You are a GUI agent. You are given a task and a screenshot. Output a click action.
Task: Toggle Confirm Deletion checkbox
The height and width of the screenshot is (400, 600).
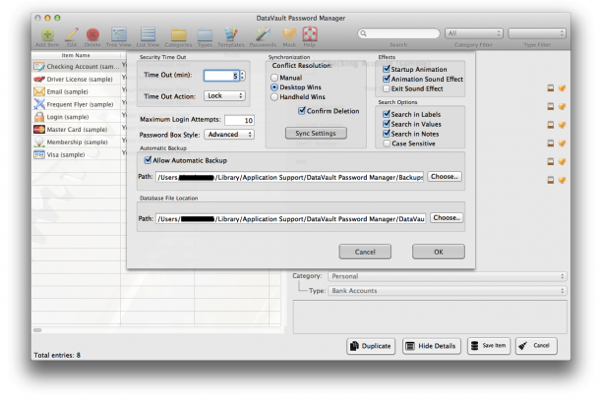coord(302,111)
